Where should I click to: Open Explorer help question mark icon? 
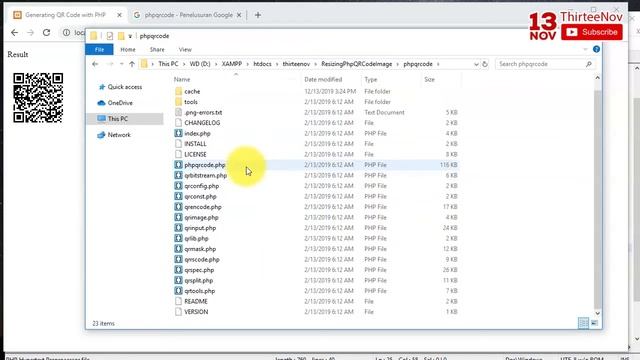[x=596, y=49]
